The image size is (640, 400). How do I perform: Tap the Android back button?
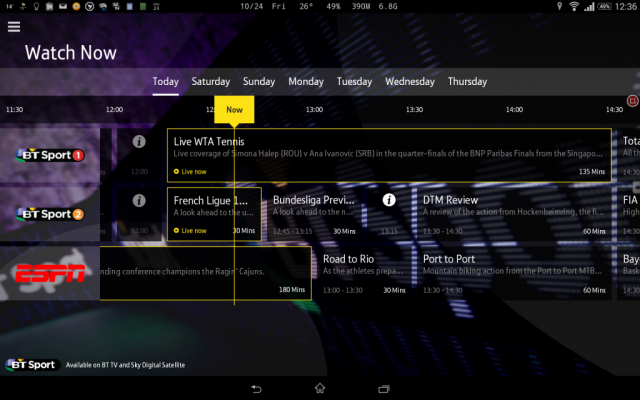click(256, 389)
